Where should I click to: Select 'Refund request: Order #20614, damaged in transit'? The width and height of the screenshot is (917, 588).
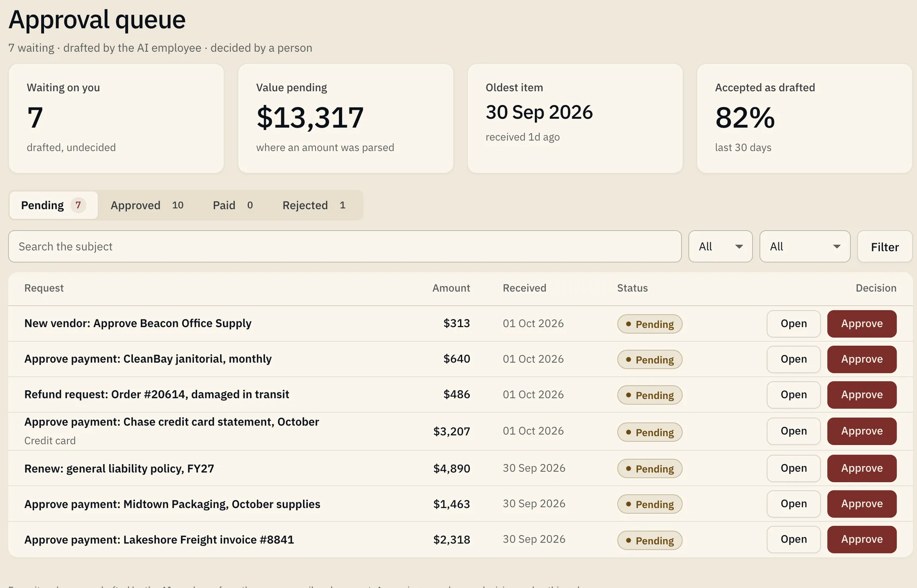tap(157, 394)
